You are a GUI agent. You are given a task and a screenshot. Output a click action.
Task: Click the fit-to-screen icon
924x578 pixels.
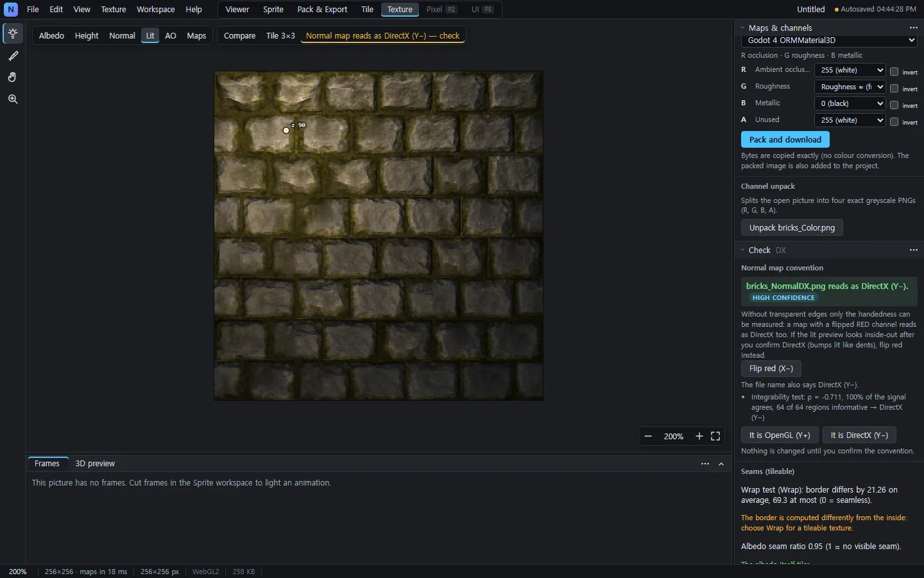[715, 436]
